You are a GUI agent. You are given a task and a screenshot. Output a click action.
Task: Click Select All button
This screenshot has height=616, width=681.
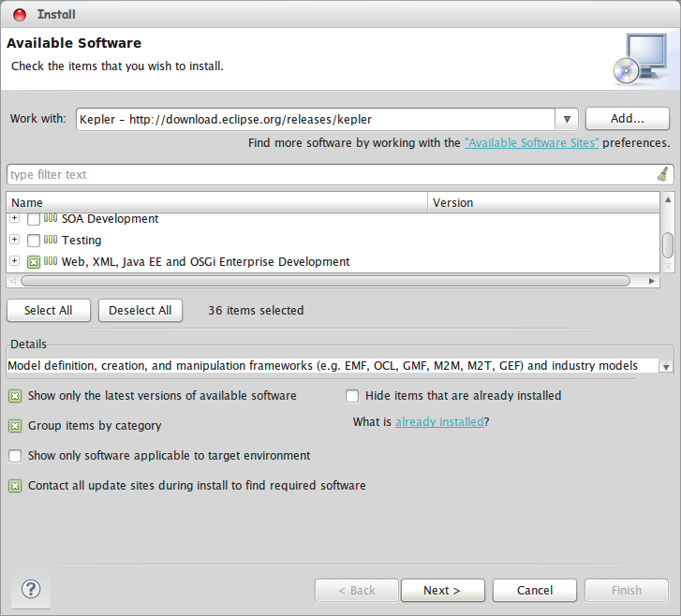48,311
